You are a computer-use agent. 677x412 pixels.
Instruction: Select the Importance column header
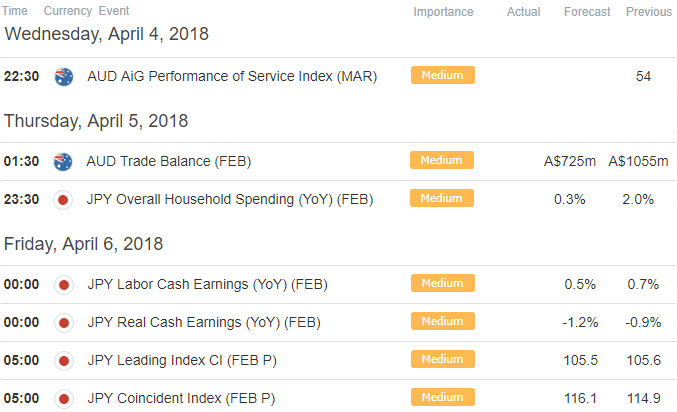443,12
